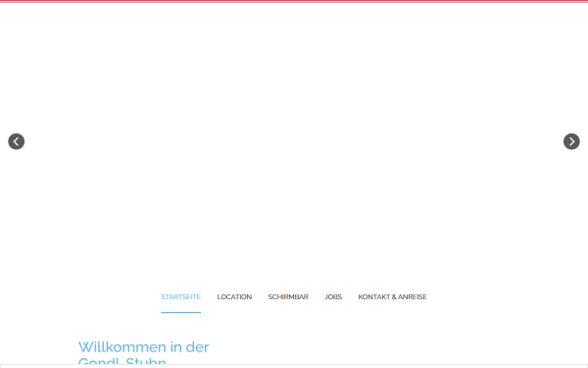
Task: Click the 'Willkommen in der' heading
Action: 144,347
